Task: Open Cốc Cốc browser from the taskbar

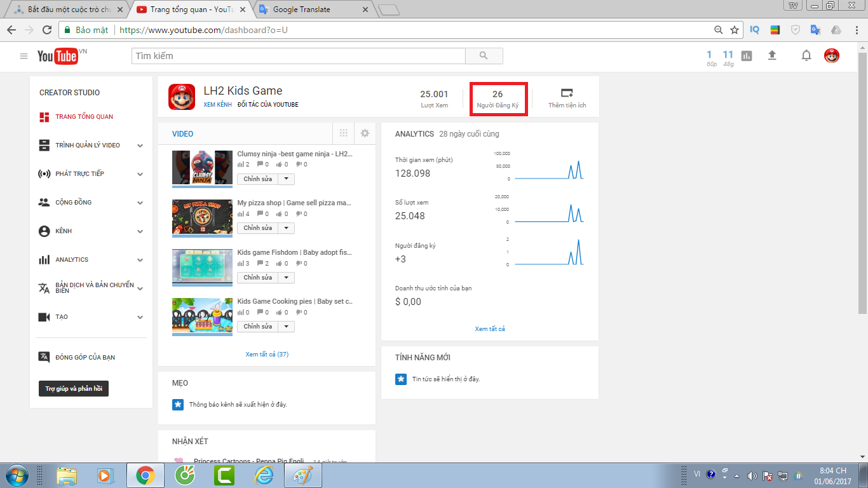Action: (184, 475)
